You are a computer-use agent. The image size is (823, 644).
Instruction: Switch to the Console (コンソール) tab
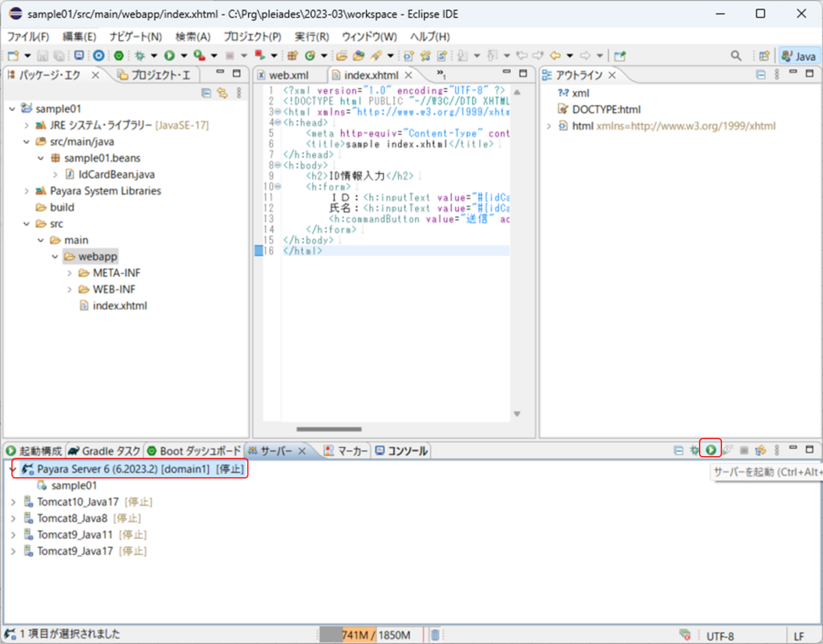pos(401,451)
